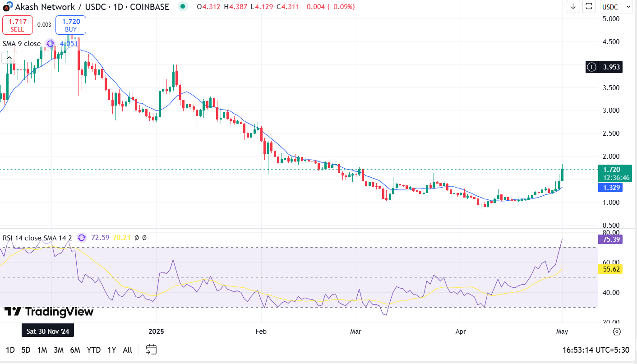Image resolution: width=637 pixels, height=364 pixels.
Task: Click the blue 1.329 SMA price label
Action: [610, 187]
